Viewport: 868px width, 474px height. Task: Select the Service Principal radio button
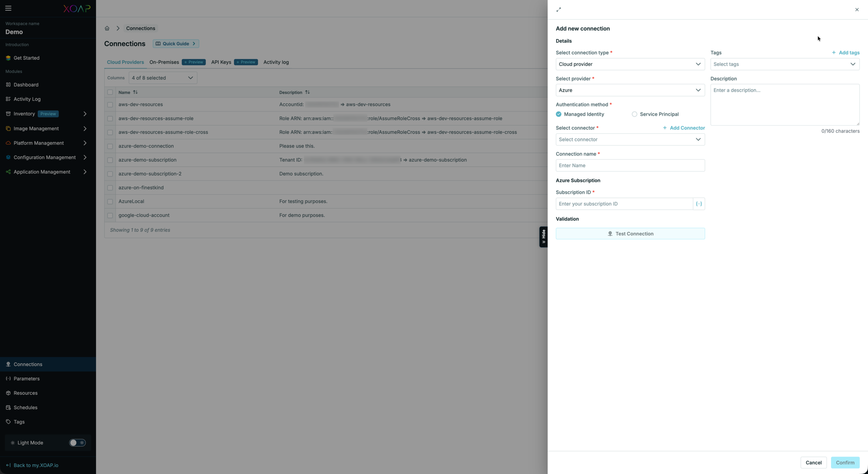pos(635,114)
